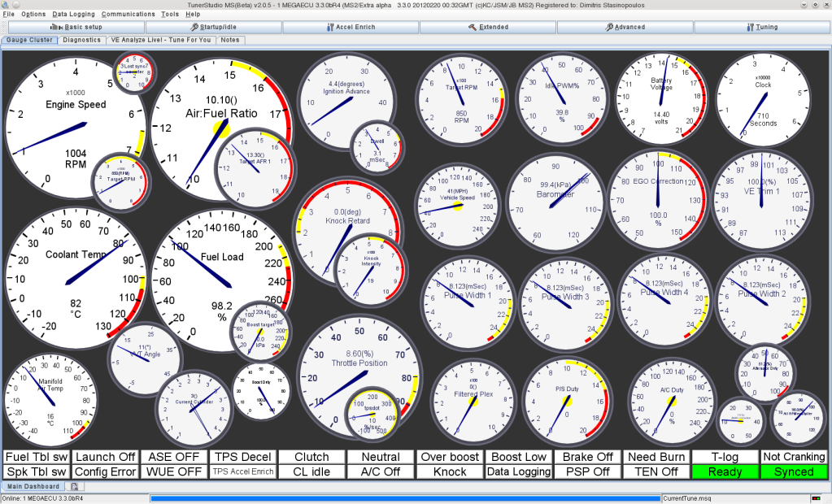This screenshot has height=504, width=832.
Task: Click the Not Cranking indicator
Action: (x=795, y=457)
